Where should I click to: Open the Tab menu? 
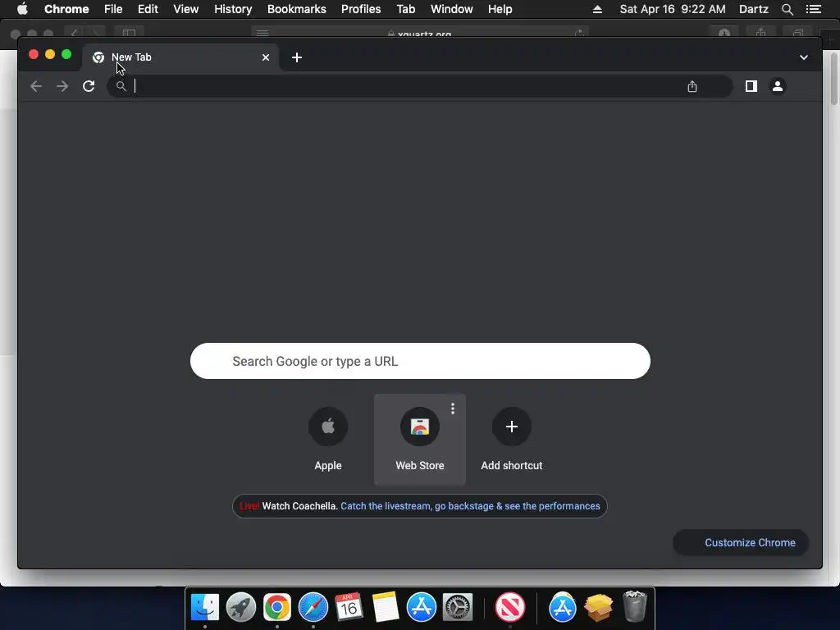click(405, 9)
